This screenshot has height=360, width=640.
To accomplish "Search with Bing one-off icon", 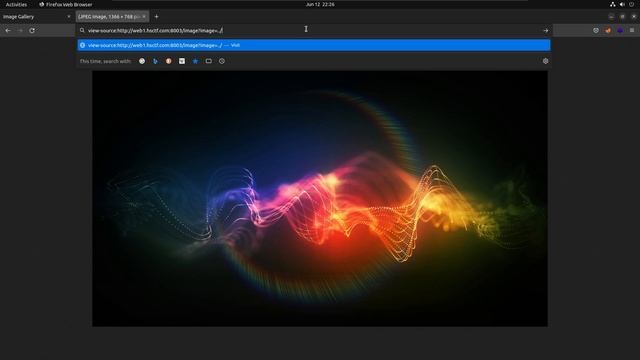I will click(x=155, y=61).
